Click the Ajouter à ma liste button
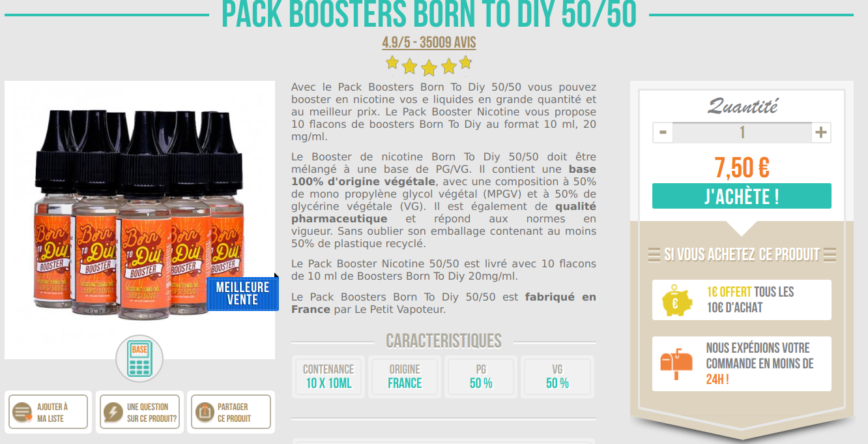This screenshot has width=868, height=444. [x=48, y=412]
